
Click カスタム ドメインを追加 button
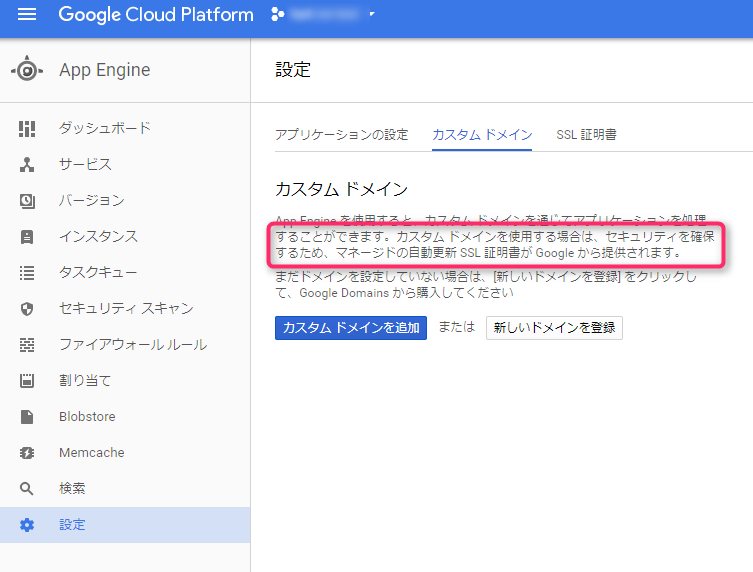tap(351, 328)
